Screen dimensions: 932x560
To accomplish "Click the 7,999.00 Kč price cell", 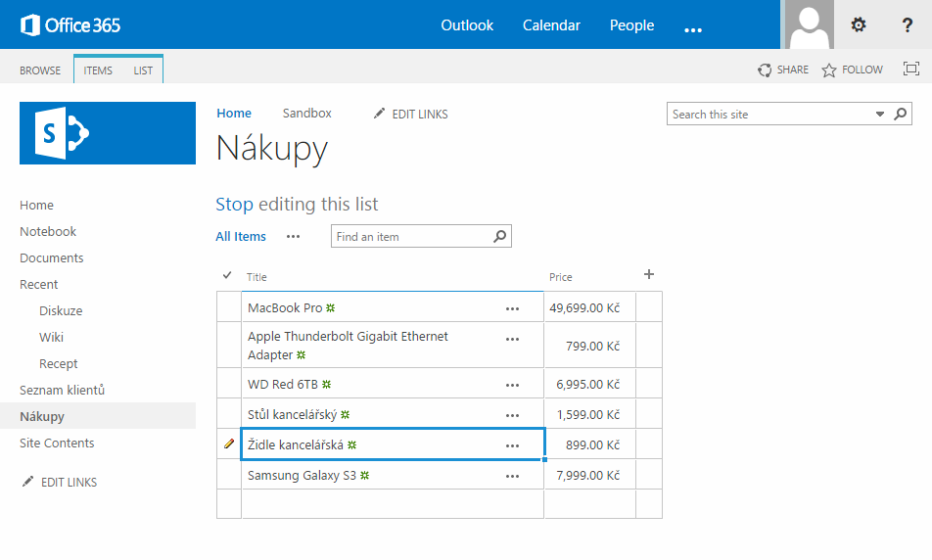I will 589,475.
